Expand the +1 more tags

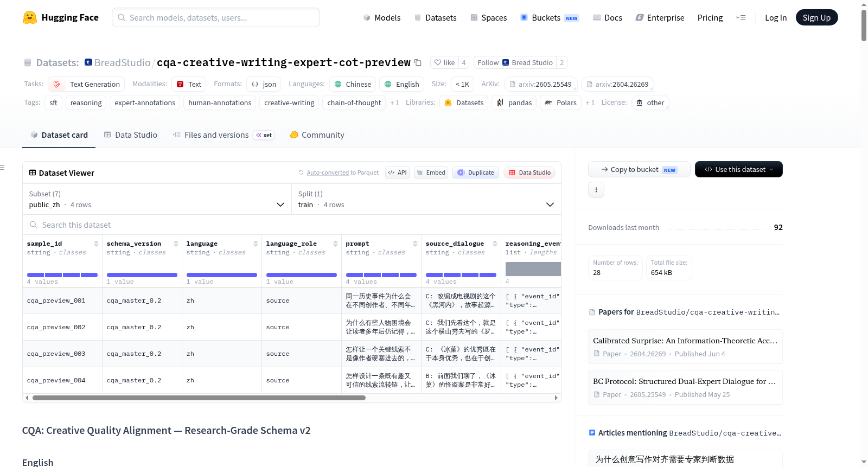(x=394, y=103)
